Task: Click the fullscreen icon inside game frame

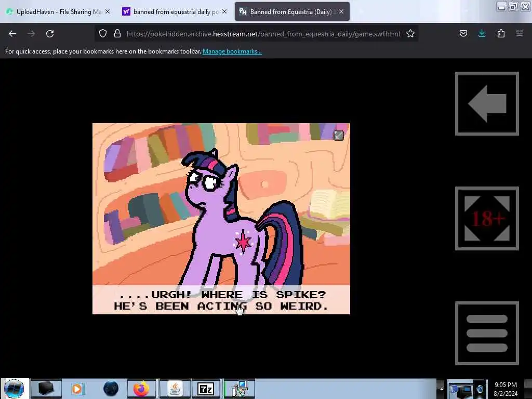Action: coord(339,136)
